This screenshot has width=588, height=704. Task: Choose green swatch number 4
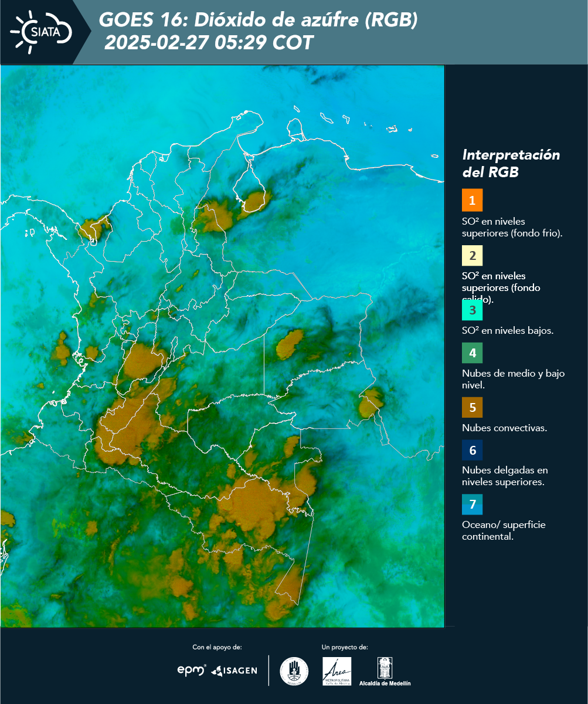pyautogui.click(x=472, y=353)
